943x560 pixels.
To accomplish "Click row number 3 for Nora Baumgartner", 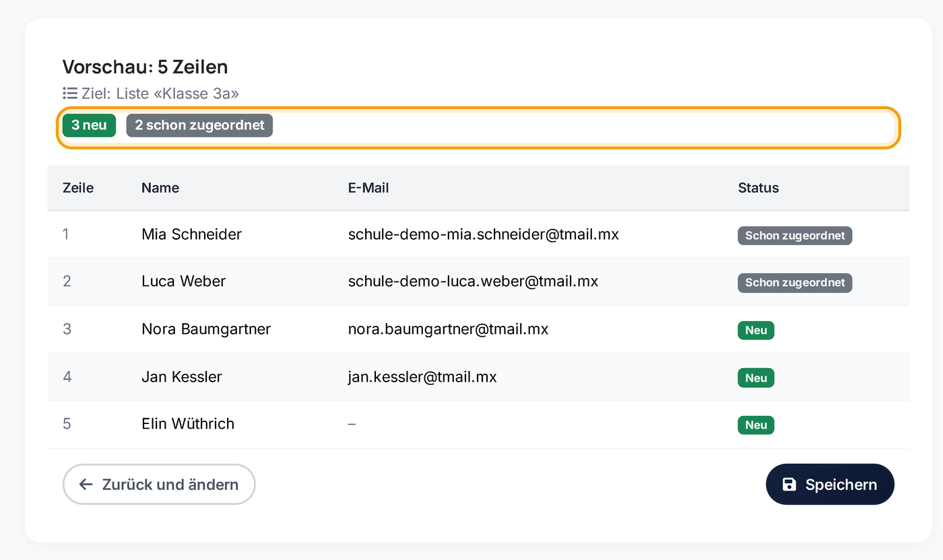I will pyautogui.click(x=67, y=329).
